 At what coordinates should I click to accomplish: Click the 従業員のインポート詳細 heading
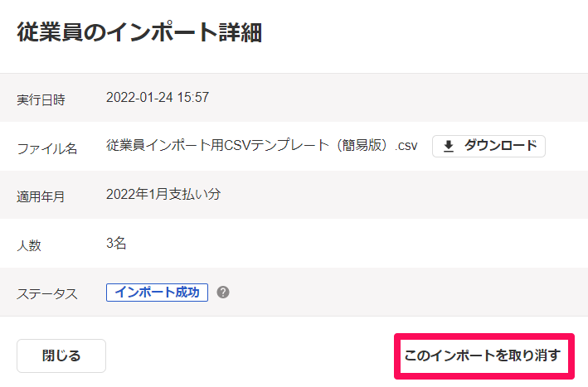tap(139, 32)
